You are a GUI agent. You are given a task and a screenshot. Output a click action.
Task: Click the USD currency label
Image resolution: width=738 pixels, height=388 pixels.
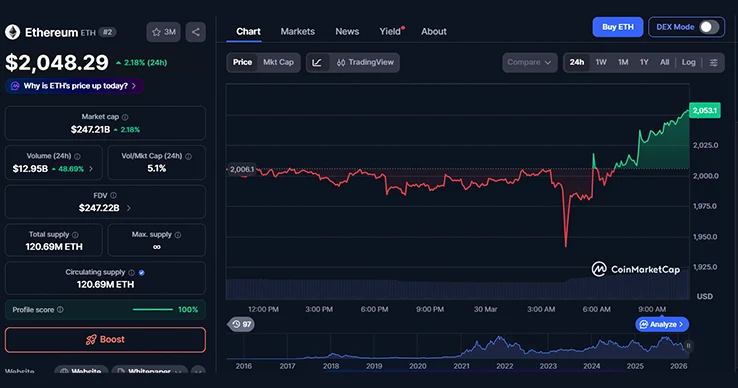tap(705, 296)
